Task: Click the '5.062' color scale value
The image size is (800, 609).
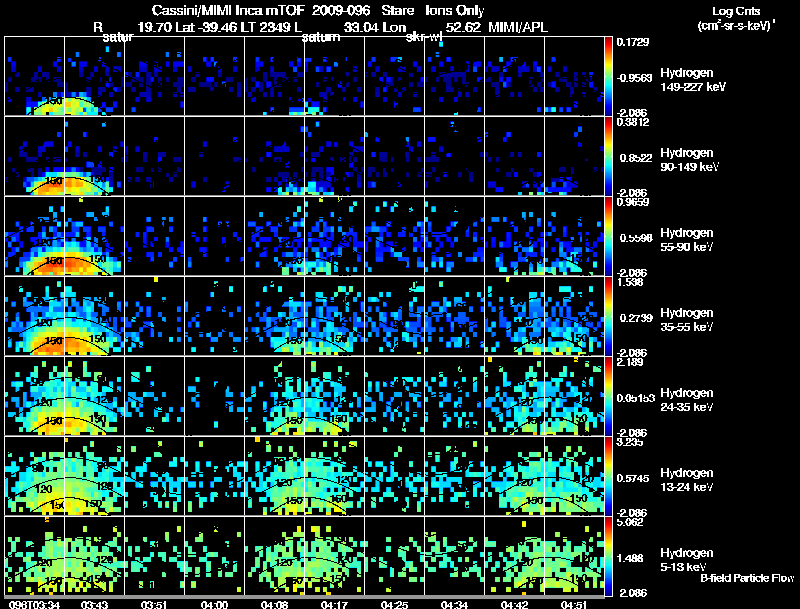Action: click(630, 522)
